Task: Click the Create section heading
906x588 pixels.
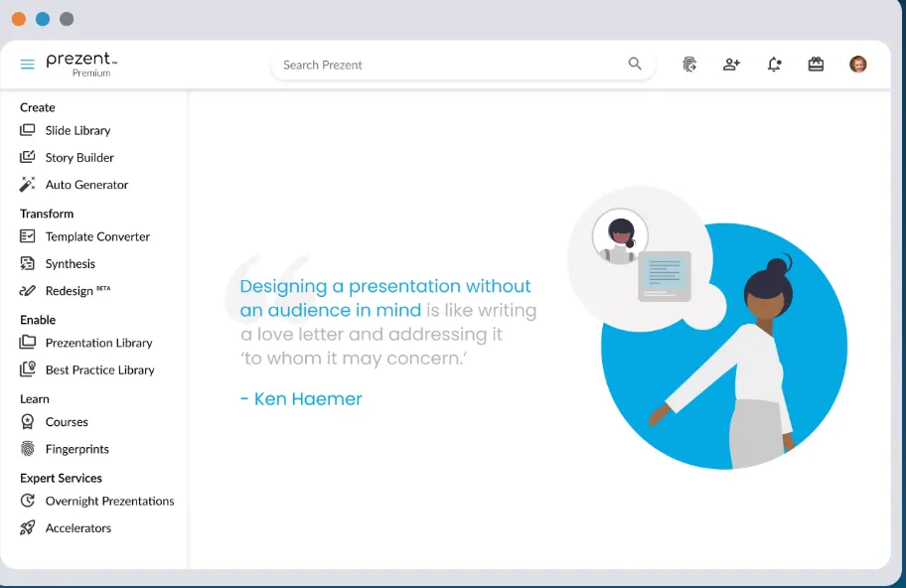Action: (38, 107)
